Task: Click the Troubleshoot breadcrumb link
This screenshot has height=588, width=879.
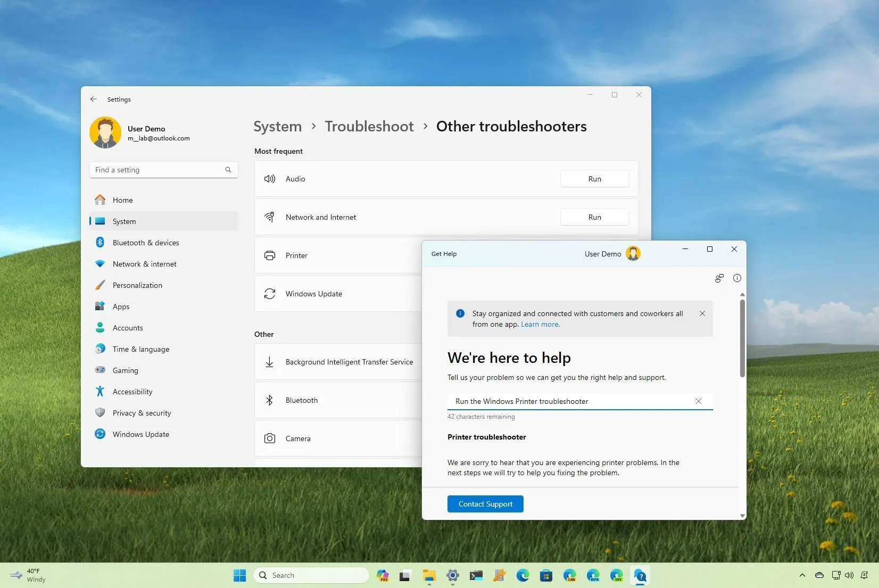Action: click(x=369, y=127)
